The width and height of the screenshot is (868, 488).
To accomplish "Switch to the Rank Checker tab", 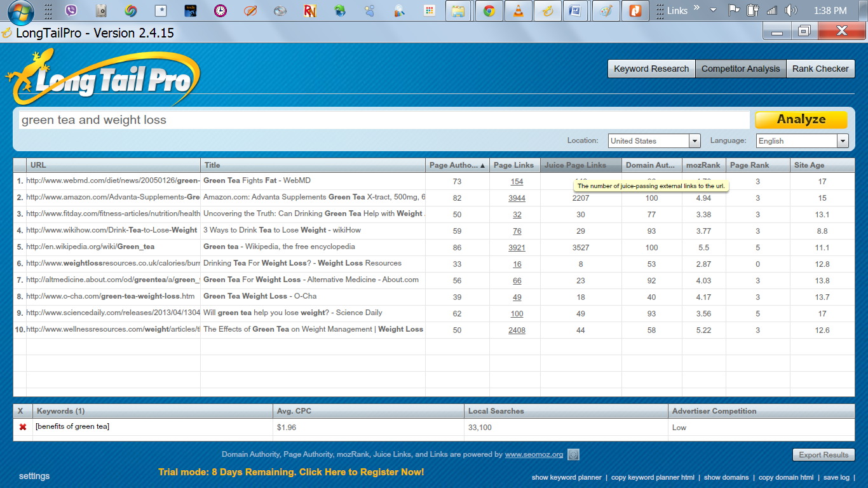I will tap(820, 69).
